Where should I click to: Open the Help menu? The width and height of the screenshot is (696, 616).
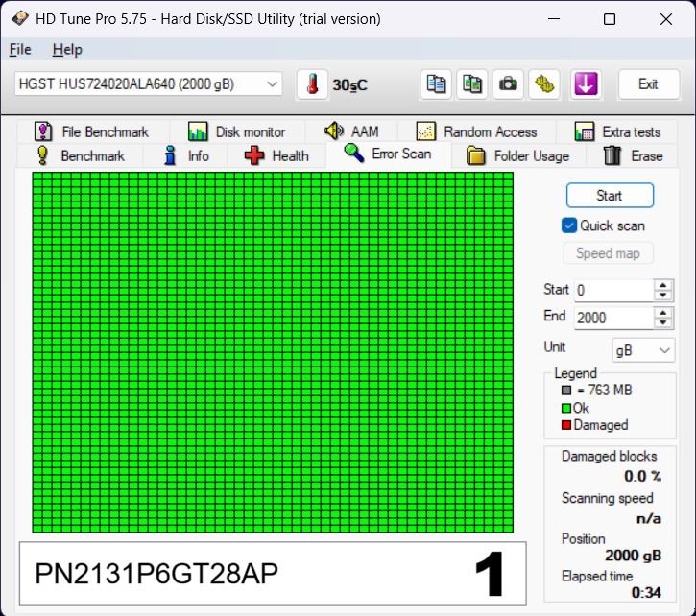pos(67,49)
